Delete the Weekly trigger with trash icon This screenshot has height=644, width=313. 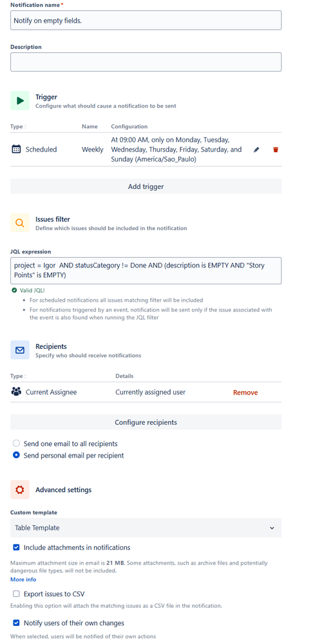[276, 150]
